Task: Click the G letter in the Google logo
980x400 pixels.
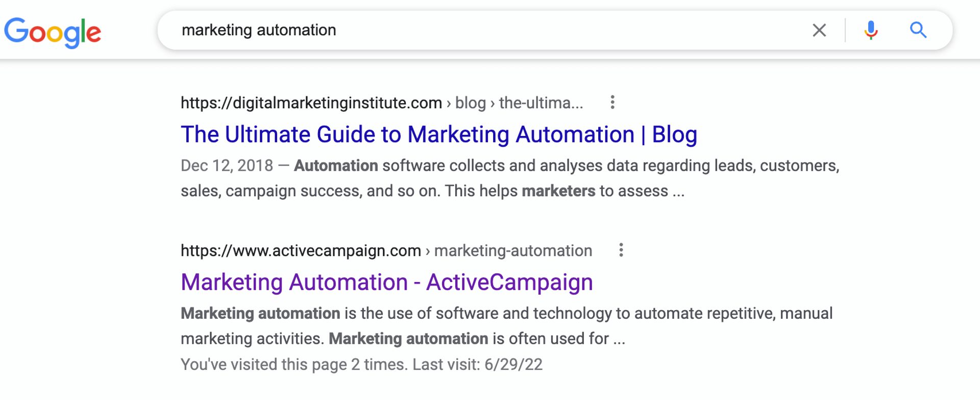Action: (16, 31)
